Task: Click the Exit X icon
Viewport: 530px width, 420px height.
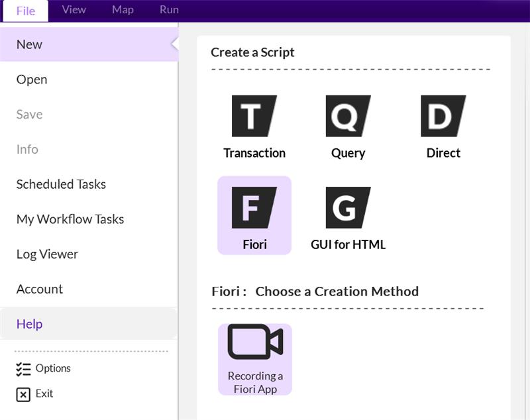Action: click(x=23, y=394)
